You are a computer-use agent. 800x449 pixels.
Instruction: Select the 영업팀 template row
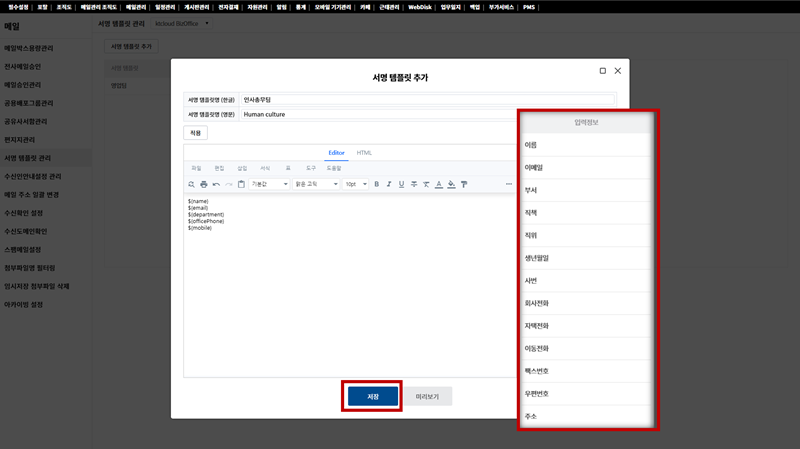119,86
